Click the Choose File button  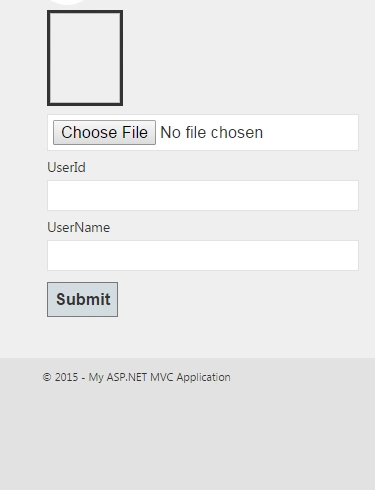click(x=104, y=132)
